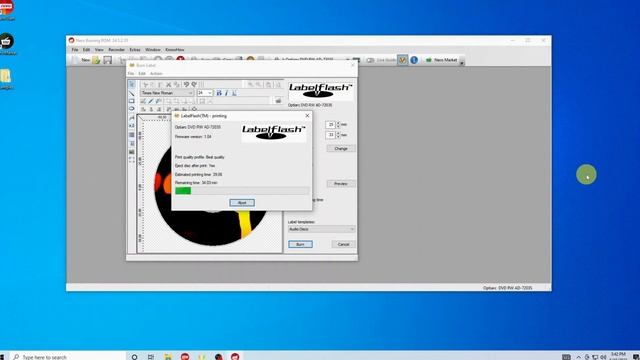This screenshot has height=360, width=640.
Task: Toggle the highlighted orange icon left of info icon
Action: click(x=402, y=60)
